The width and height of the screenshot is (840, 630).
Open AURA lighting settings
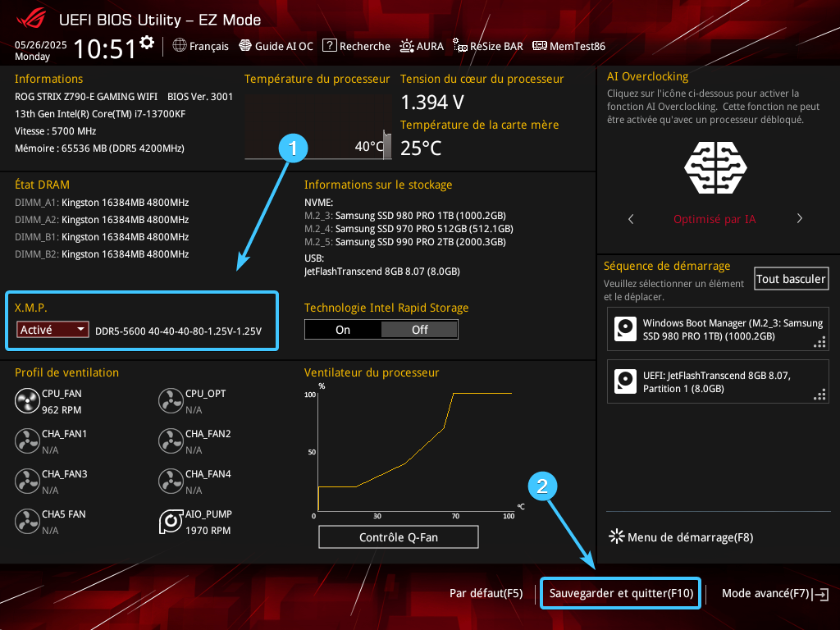422,46
